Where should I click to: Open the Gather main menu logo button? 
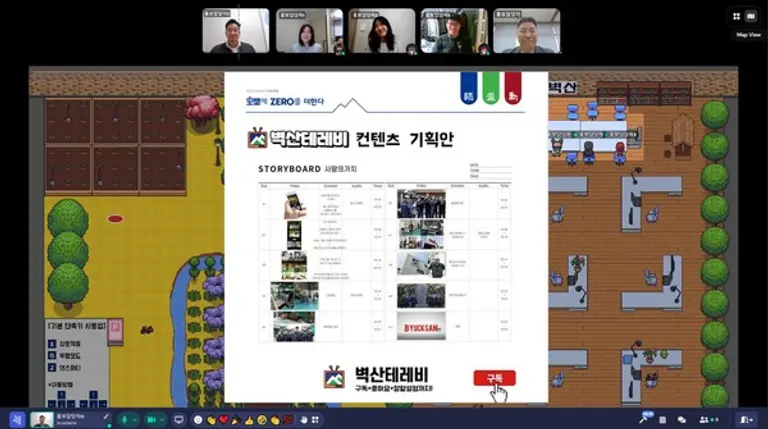17,420
